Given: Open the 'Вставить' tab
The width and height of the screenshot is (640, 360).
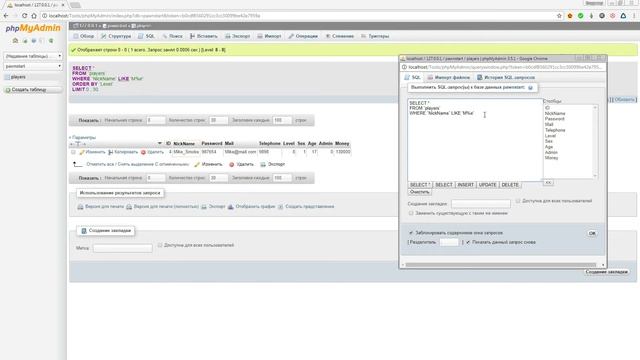Looking at the screenshot, I should (203, 36).
